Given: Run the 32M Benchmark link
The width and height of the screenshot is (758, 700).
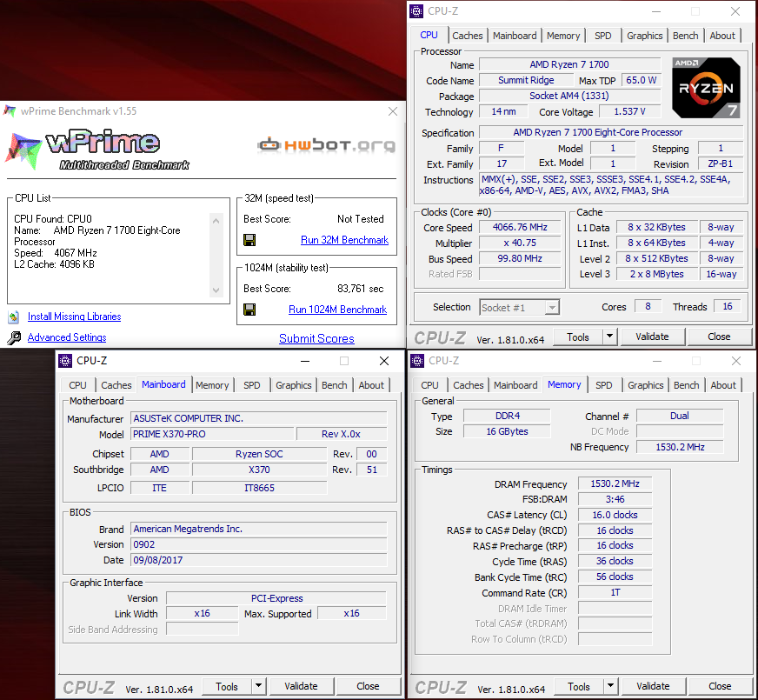Looking at the screenshot, I should coord(345,240).
